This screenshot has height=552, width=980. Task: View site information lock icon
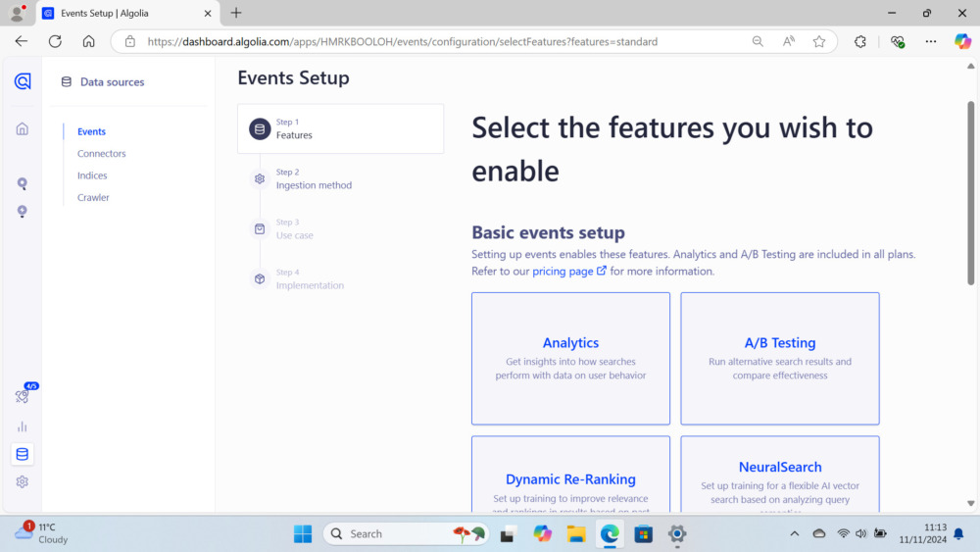[130, 41]
